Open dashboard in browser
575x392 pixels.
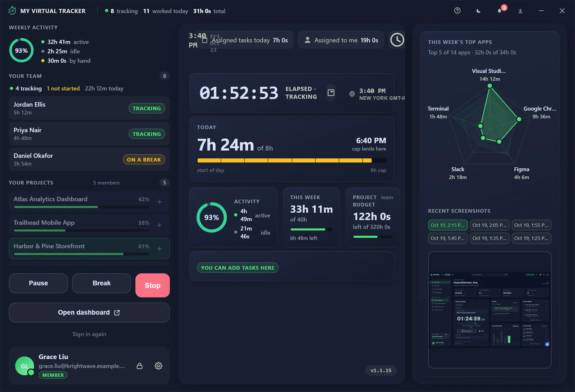coord(89,313)
